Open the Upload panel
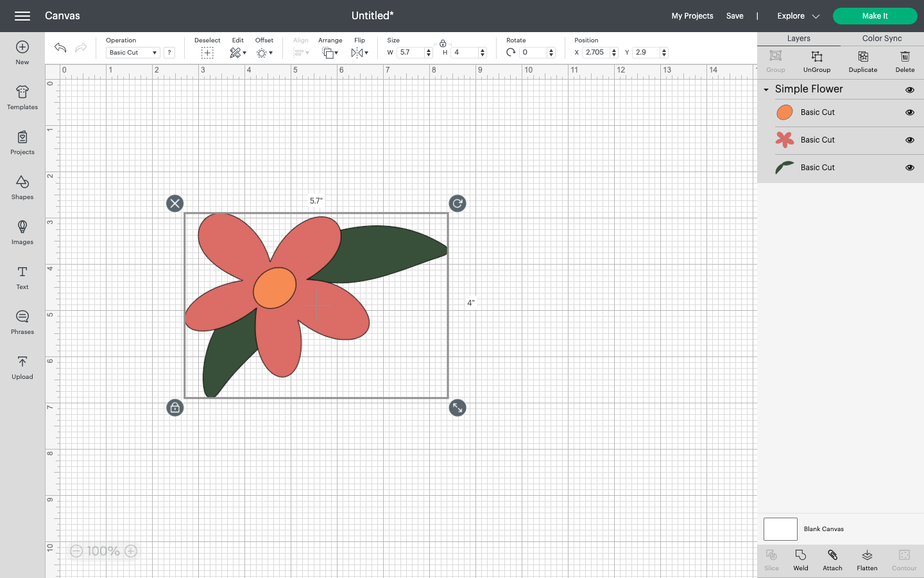Viewport: 924px width, 578px height. (x=22, y=367)
